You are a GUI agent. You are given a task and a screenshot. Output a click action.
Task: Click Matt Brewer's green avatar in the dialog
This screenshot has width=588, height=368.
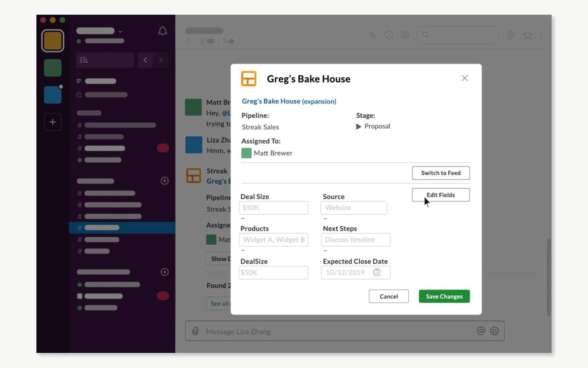[x=246, y=153]
